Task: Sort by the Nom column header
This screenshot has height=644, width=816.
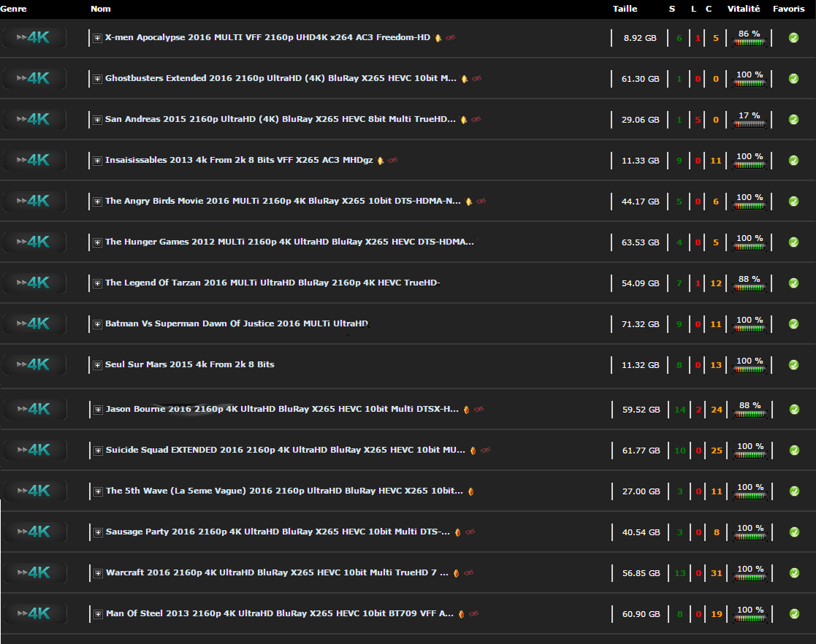Action: (100, 9)
